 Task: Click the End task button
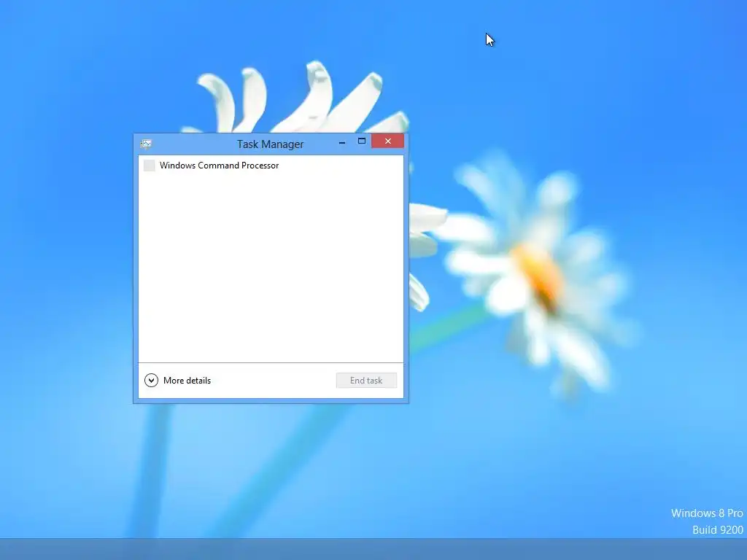366,381
